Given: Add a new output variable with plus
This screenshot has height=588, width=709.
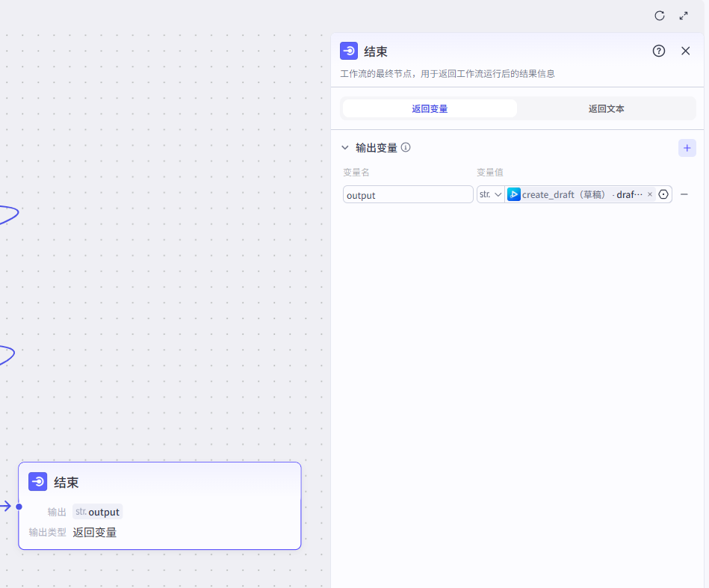Looking at the screenshot, I should coord(687,148).
